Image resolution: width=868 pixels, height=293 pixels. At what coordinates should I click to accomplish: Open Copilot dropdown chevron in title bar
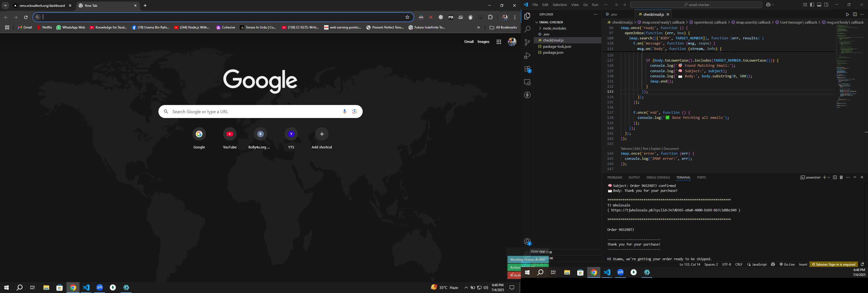coord(772,5)
